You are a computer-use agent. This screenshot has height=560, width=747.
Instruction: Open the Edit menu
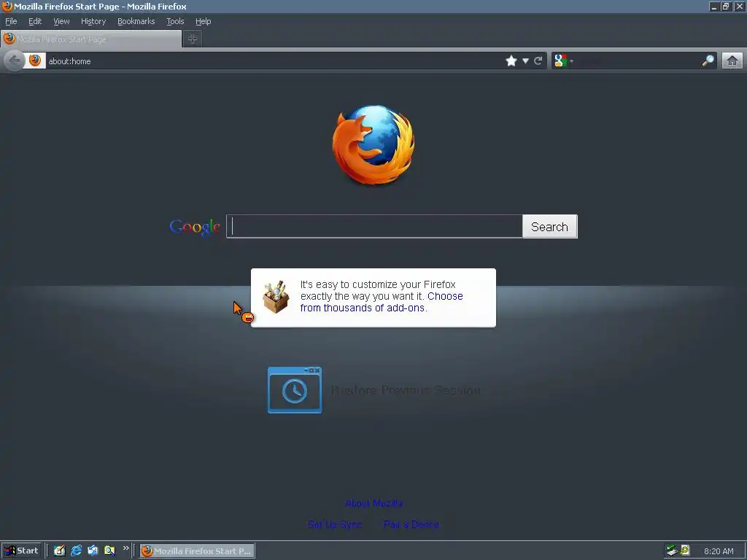[35, 21]
